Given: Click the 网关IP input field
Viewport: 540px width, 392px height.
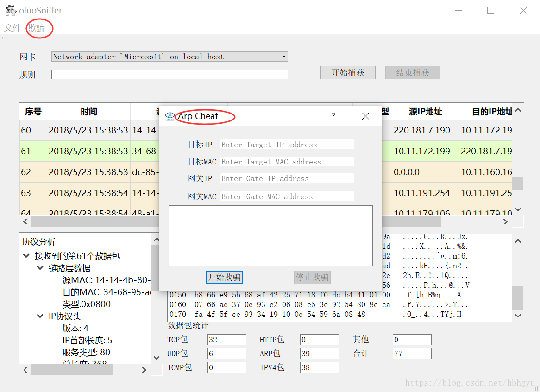Looking at the screenshot, I should pyautogui.click(x=287, y=178).
